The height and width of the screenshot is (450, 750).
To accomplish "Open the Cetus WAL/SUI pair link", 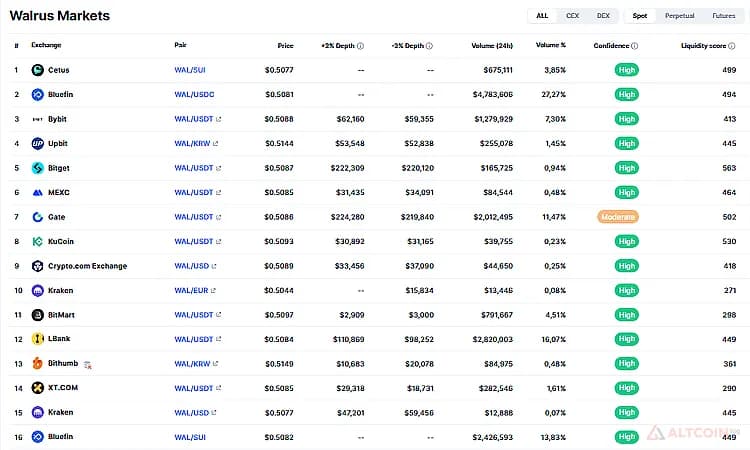I will coord(190,70).
